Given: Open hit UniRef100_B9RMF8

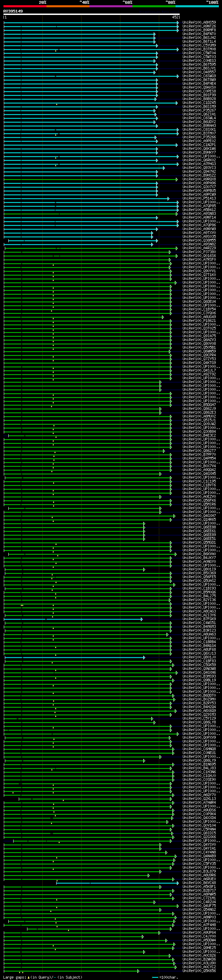Looking at the screenshot, I should (x=199, y=30).
